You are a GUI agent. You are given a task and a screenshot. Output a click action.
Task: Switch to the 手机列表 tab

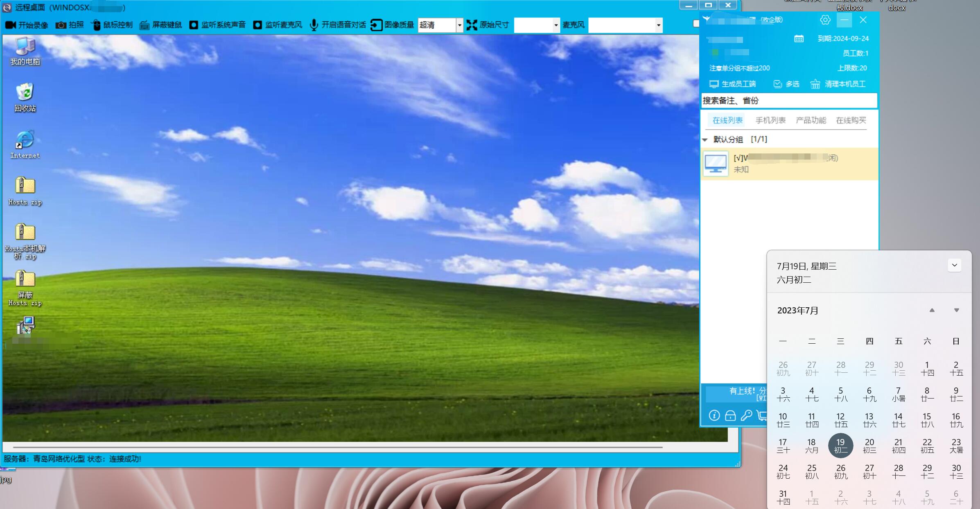pyautogui.click(x=770, y=120)
